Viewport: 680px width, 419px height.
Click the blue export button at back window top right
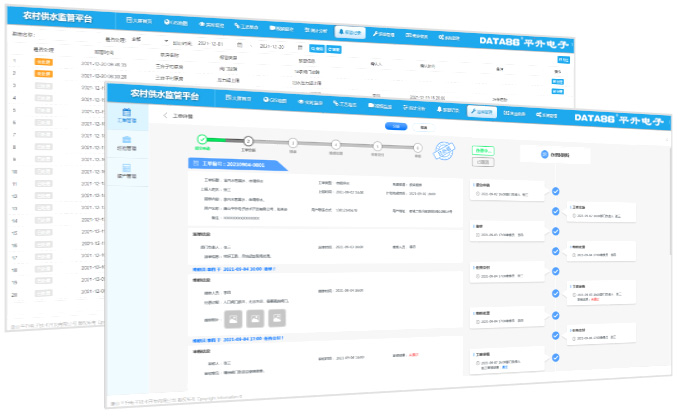[563, 59]
